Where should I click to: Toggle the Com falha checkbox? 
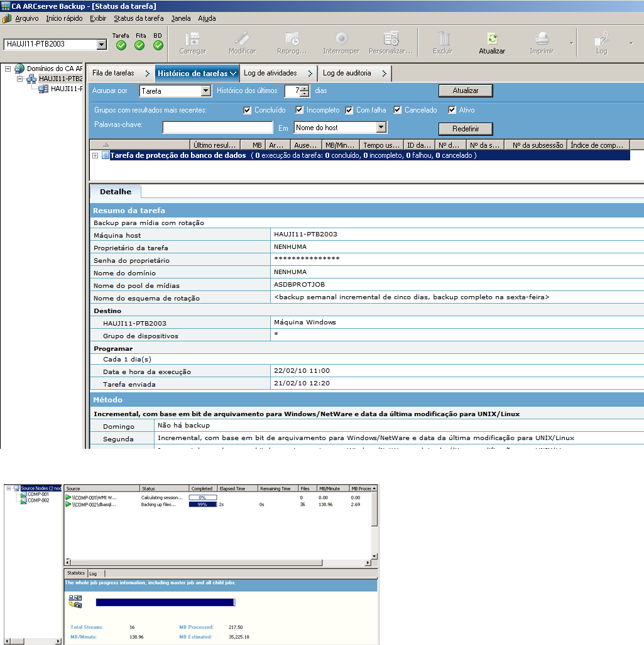coord(349,110)
